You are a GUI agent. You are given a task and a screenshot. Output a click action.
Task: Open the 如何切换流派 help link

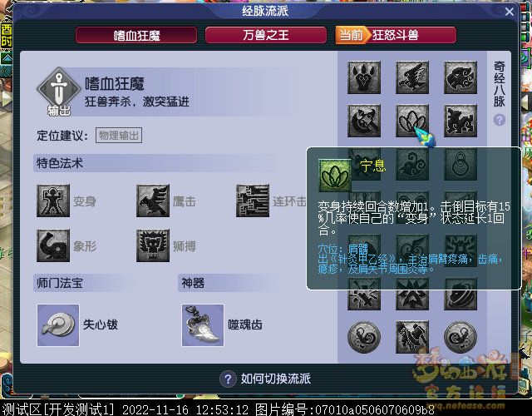265,379
